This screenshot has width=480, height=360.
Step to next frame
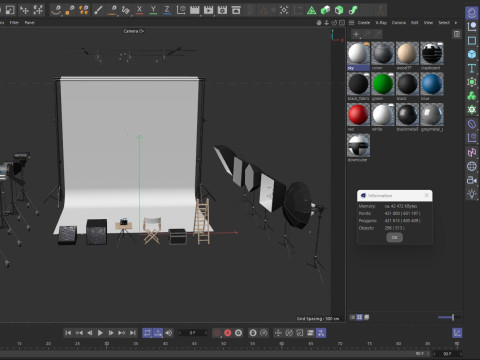(x=111, y=333)
